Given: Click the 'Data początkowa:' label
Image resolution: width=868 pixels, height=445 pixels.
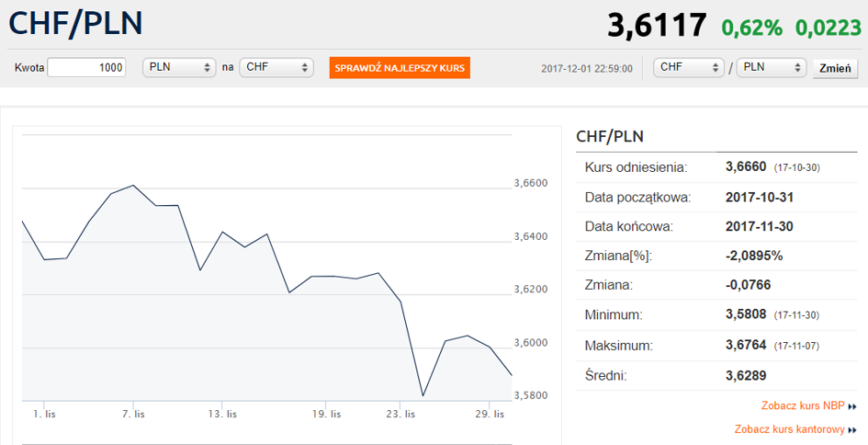Looking at the screenshot, I should click(x=637, y=198).
